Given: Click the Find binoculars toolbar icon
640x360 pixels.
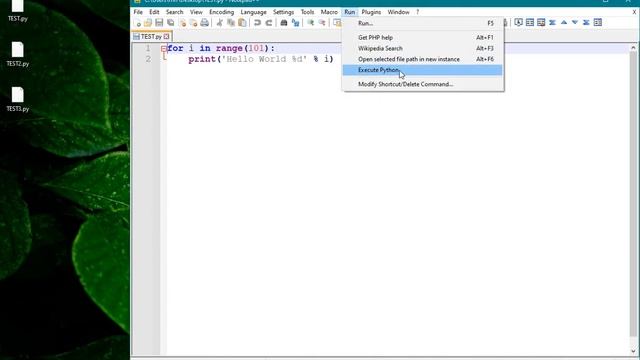Looking at the screenshot, I should tap(284, 23).
